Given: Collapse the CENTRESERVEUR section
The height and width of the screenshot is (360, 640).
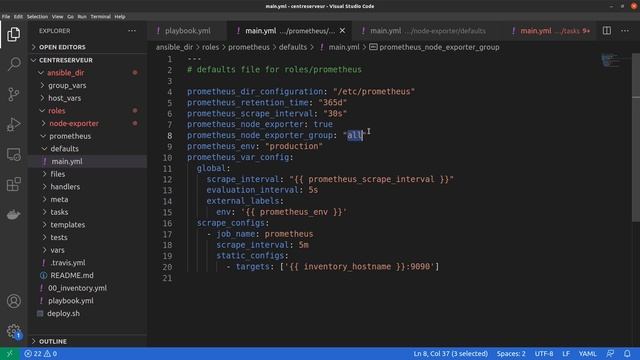Looking at the screenshot, I should tap(66, 60).
